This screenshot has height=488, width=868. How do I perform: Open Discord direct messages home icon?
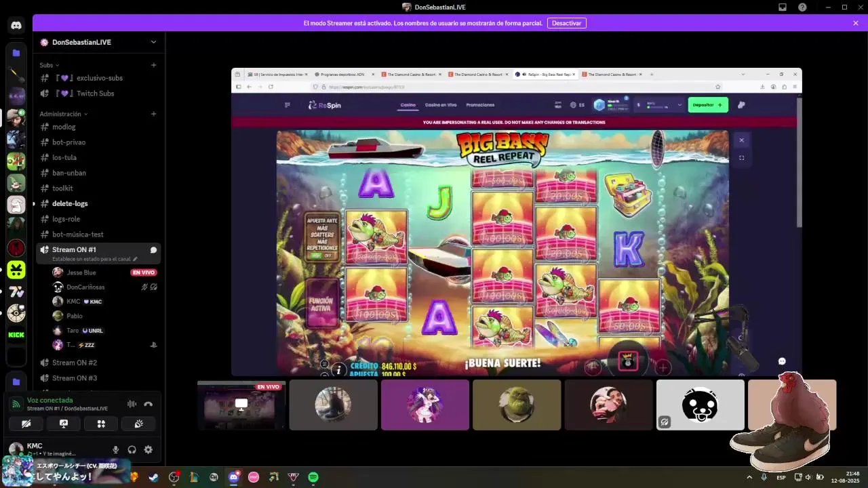[x=16, y=26]
